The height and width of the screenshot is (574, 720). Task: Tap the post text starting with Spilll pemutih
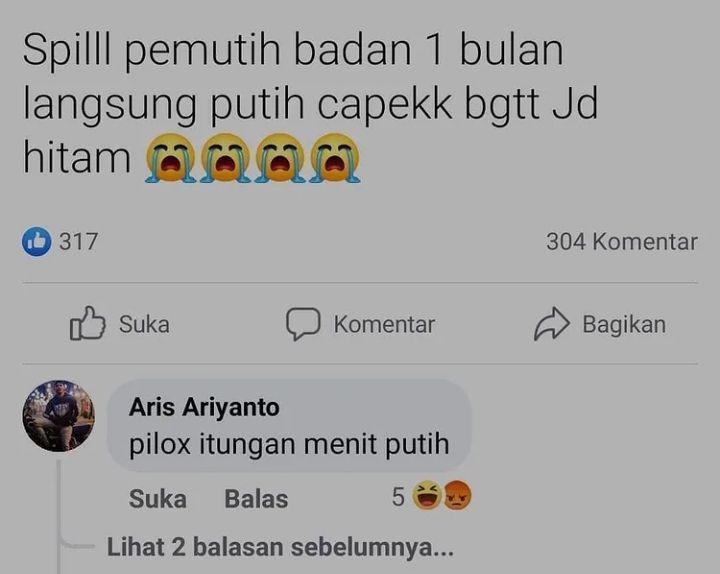coord(310,102)
